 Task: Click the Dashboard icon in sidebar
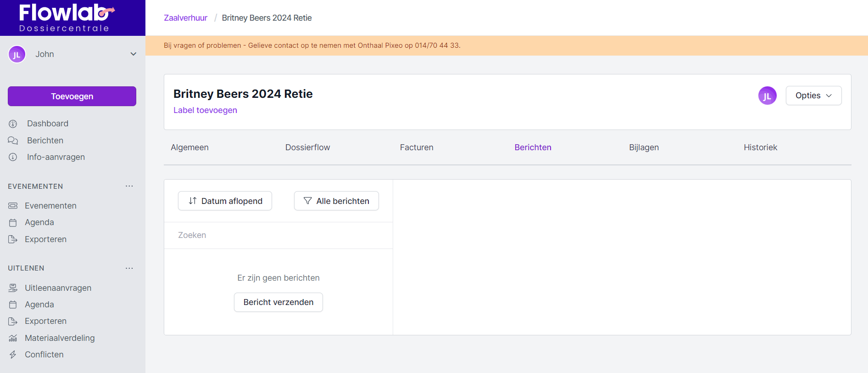click(13, 124)
